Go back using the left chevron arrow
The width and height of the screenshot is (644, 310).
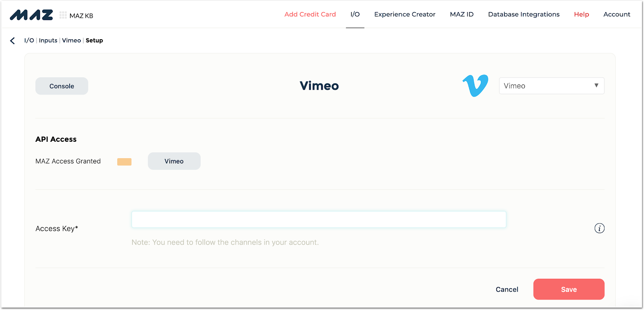pos(12,40)
